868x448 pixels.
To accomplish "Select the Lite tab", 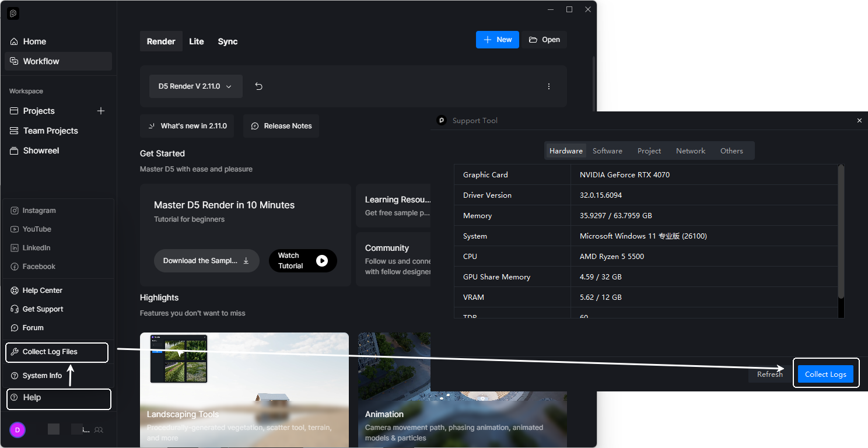I will [197, 41].
